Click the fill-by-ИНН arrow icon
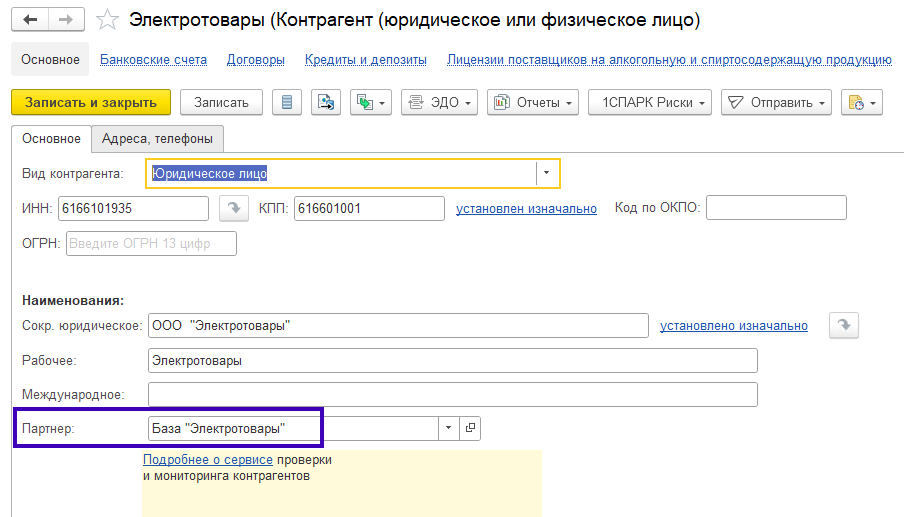 point(233,208)
